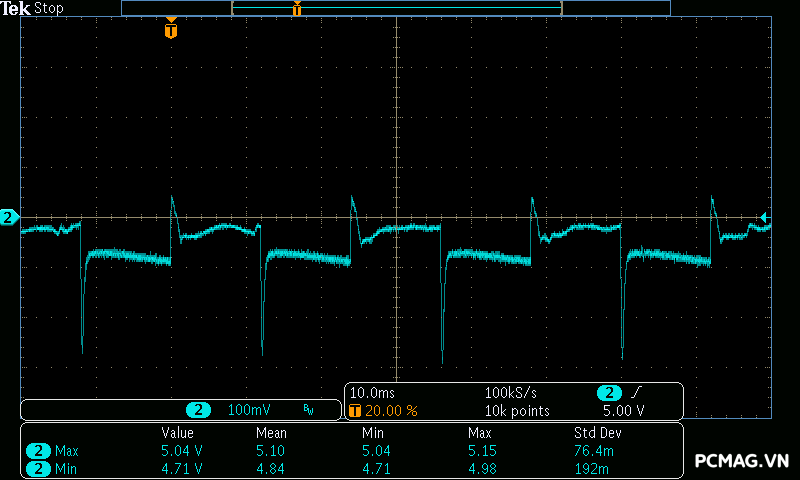Screen dimensions: 800x480
Task: Select the channel 2 Min measurement badge
Action: click(38, 467)
